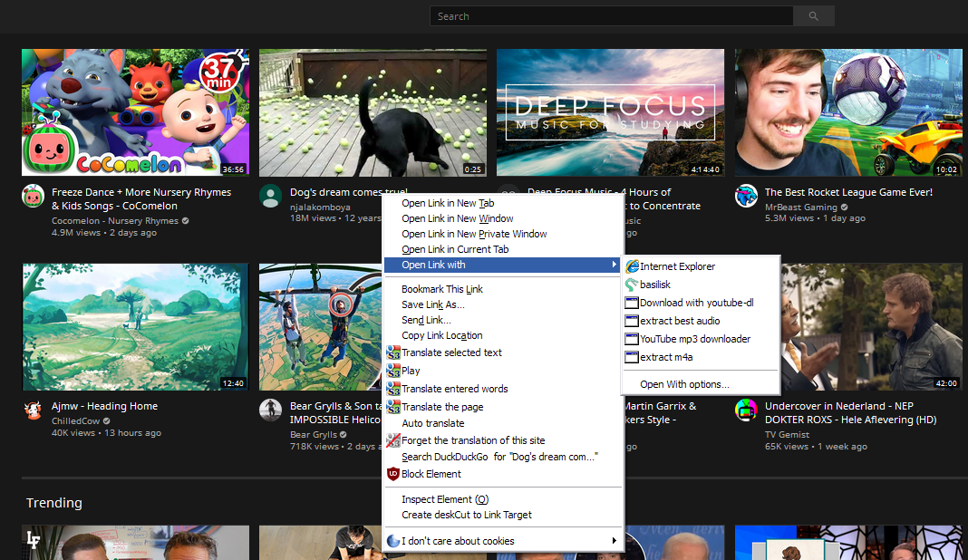This screenshot has height=560, width=968.
Task: Click the text "5.3M views • 1 day ago"
Action: [815, 218]
